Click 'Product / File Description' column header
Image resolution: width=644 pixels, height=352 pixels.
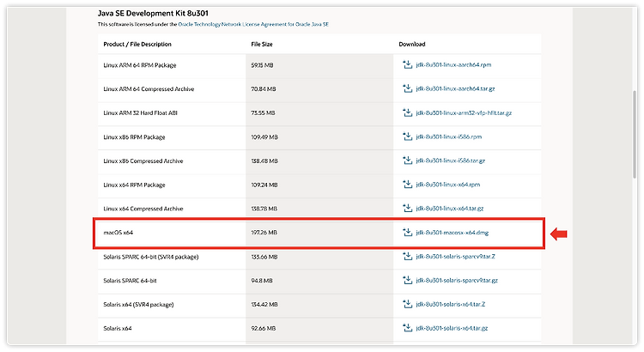[x=137, y=44]
